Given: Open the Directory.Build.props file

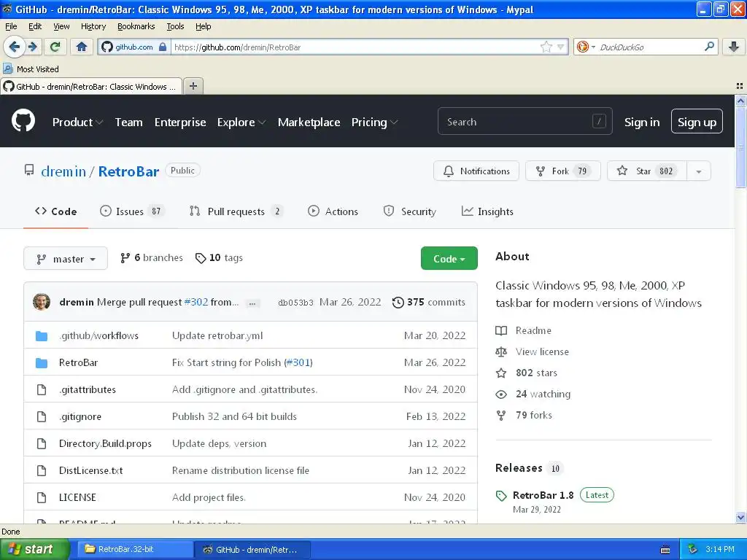Looking at the screenshot, I should (105, 443).
